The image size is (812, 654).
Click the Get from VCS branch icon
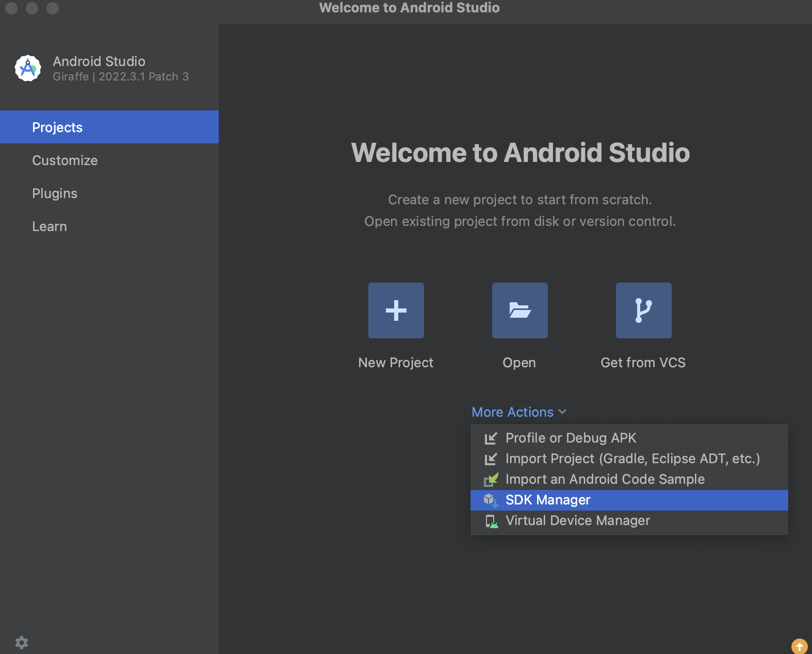pyautogui.click(x=644, y=310)
